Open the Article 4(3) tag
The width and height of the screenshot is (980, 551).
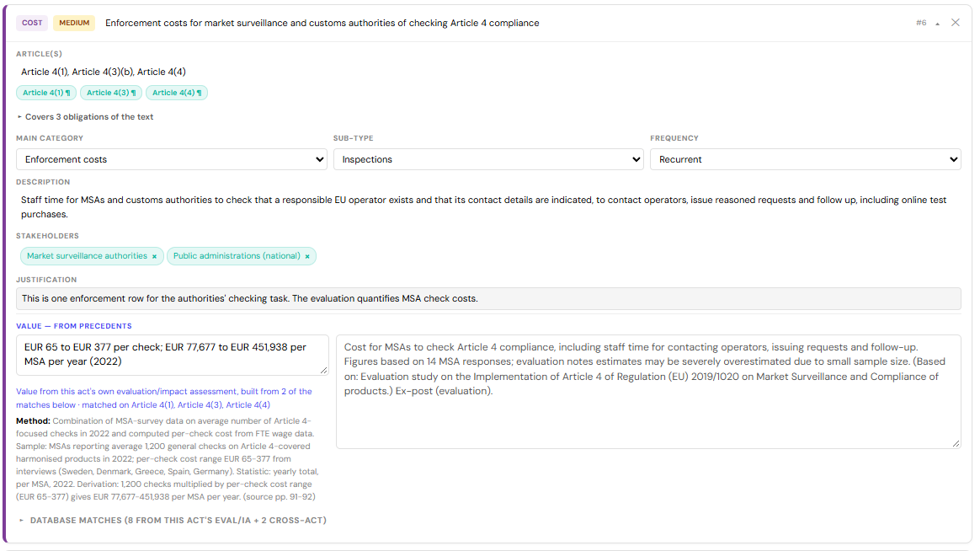point(110,93)
